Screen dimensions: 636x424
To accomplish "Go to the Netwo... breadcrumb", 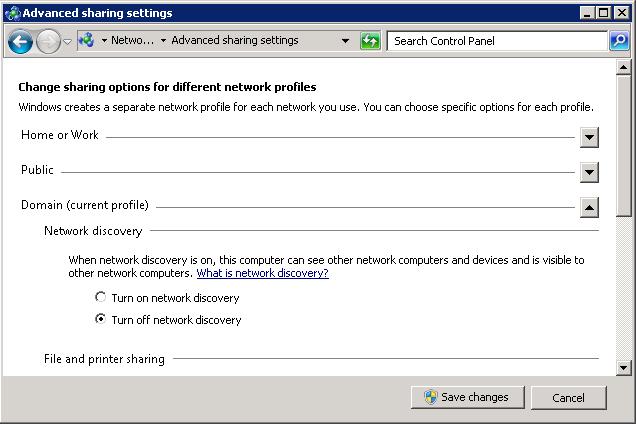I will pos(132,41).
